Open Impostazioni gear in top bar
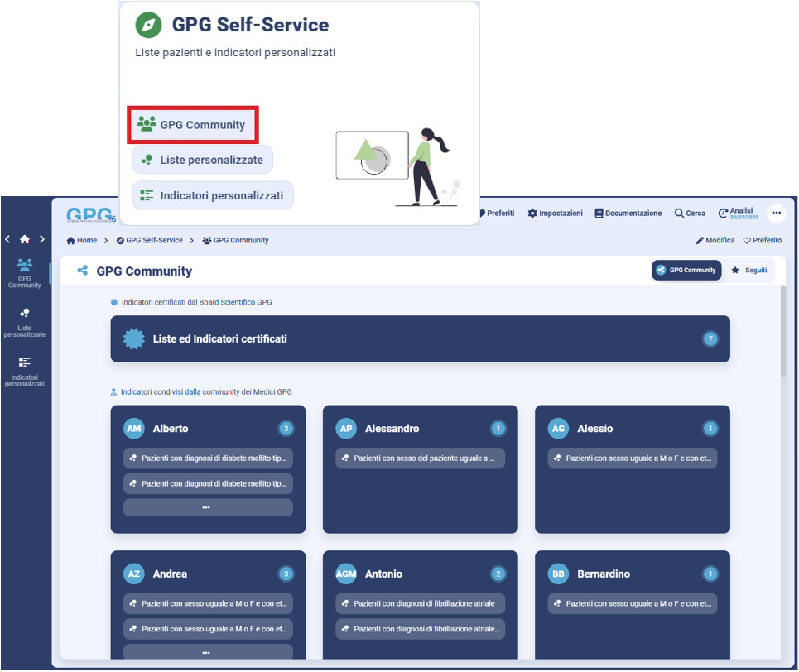The width and height of the screenshot is (799, 672). pos(555,214)
